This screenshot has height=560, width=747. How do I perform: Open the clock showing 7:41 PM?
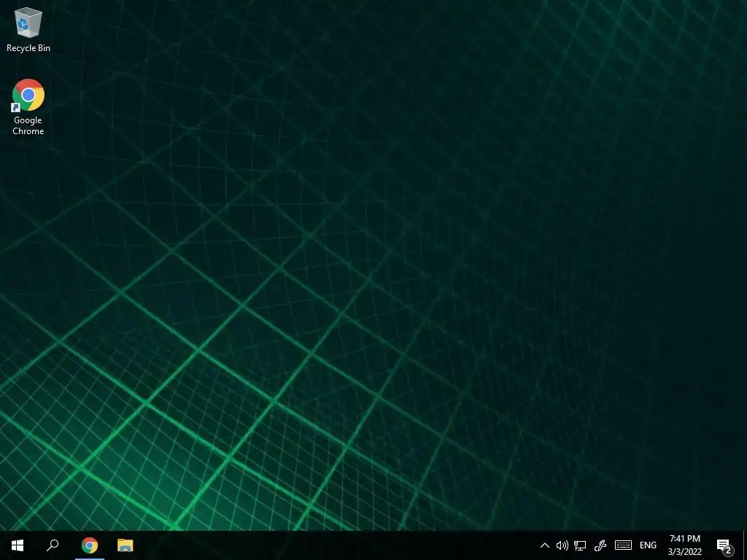pyautogui.click(x=684, y=545)
